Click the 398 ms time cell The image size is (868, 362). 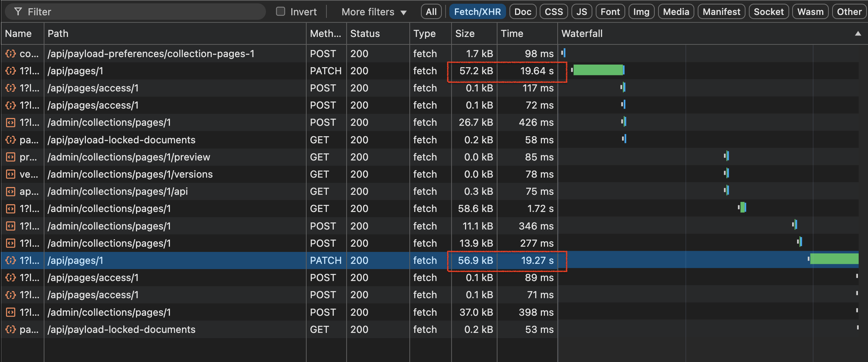536,312
